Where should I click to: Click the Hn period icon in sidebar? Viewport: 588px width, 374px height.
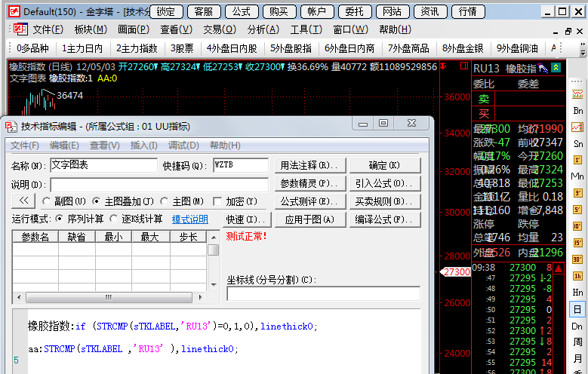click(x=578, y=293)
